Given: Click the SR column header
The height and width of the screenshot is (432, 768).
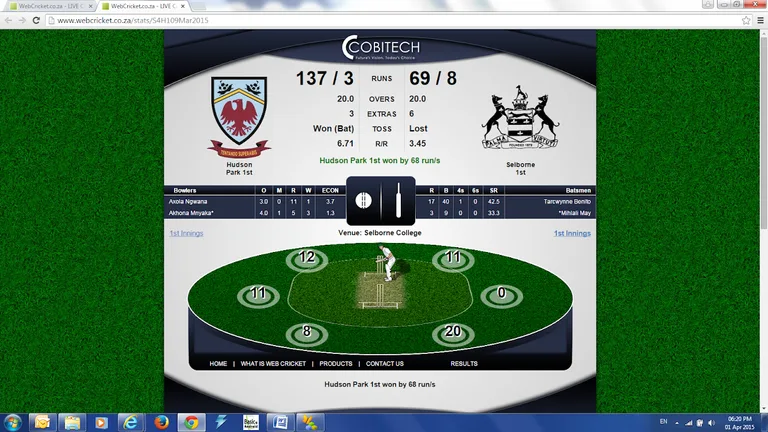Looking at the screenshot, I should 493,190.
